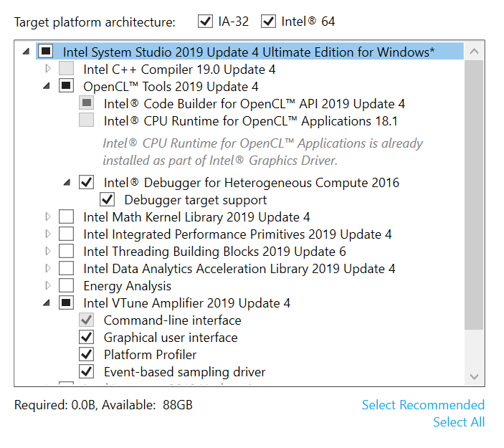Check the Energy Analysis checkbox
Image resolution: width=504 pixels, height=448 pixels.
(x=66, y=285)
